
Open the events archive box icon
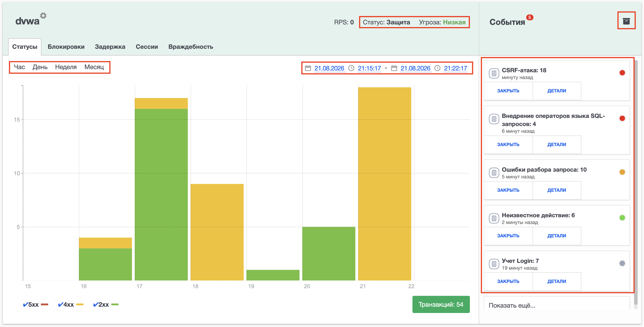pyautogui.click(x=626, y=21)
